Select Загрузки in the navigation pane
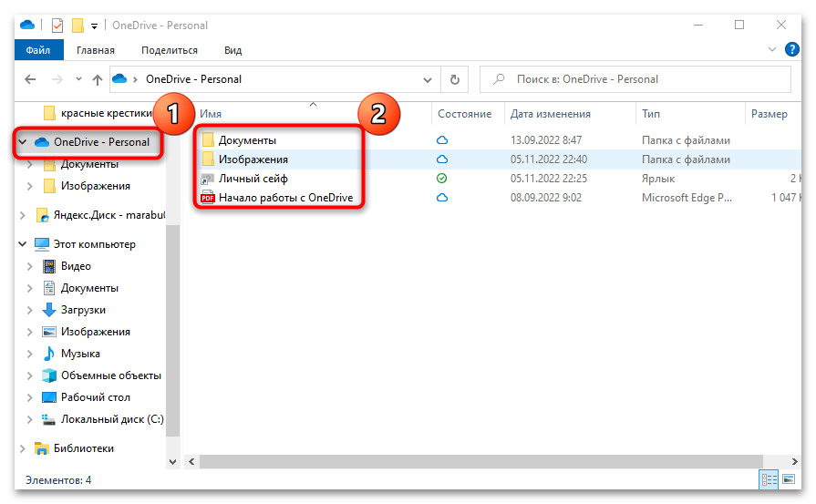Screen dimensions: 816x504 point(82,310)
